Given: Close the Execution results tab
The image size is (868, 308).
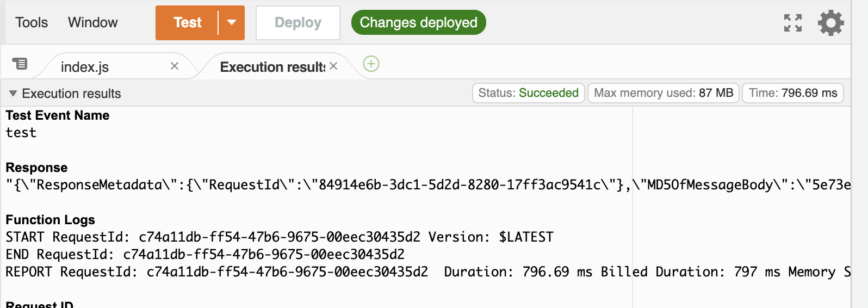Looking at the screenshot, I should tap(333, 66).
